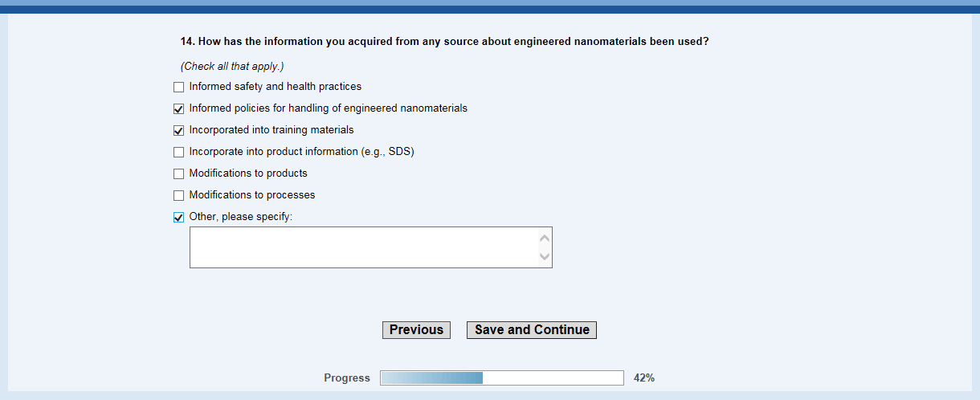The height and width of the screenshot is (400, 980).
Task: Check the Informed safety and health practices box
Action: pyautogui.click(x=178, y=87)
